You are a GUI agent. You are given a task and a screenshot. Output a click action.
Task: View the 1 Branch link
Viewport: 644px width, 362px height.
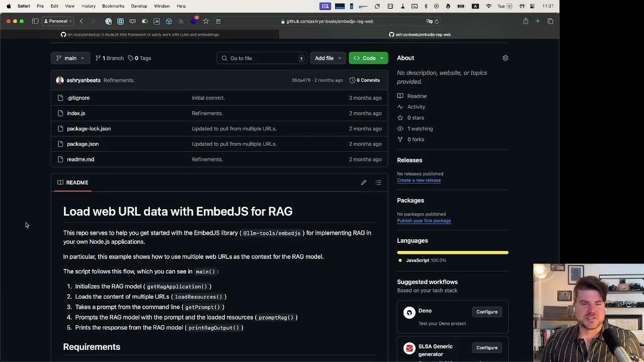tap(109, 58)
